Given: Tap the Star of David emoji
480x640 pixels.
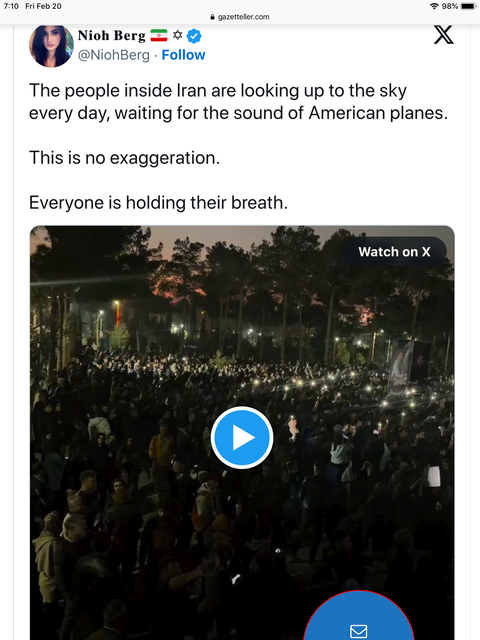Looking at the screenshot, I should (x=178, y=35).
